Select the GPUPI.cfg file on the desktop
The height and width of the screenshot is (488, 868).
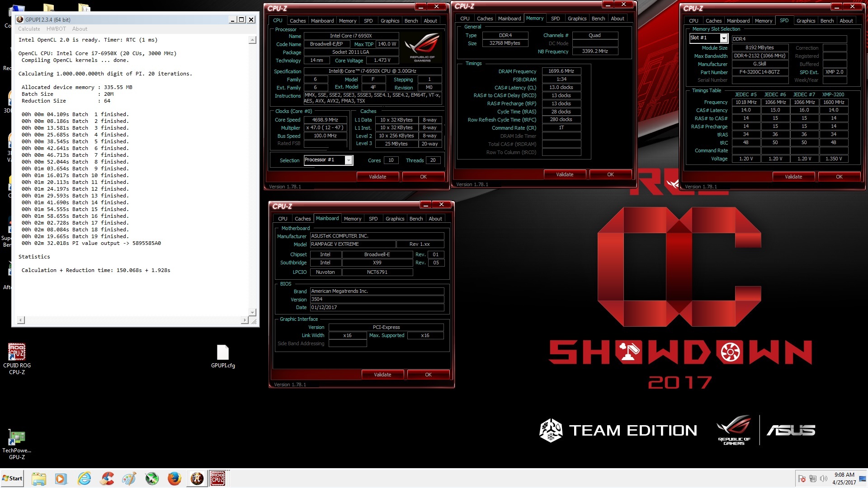pyautogui.click(x=223, y=357)
